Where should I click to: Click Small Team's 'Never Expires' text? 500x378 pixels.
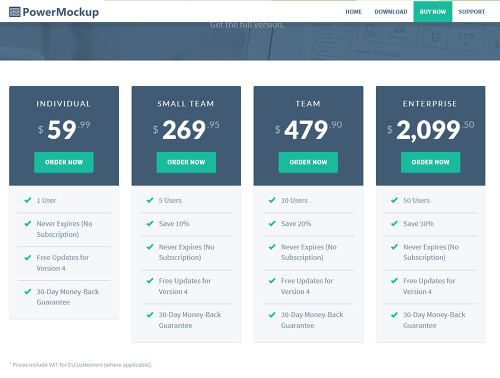(186, 252)
